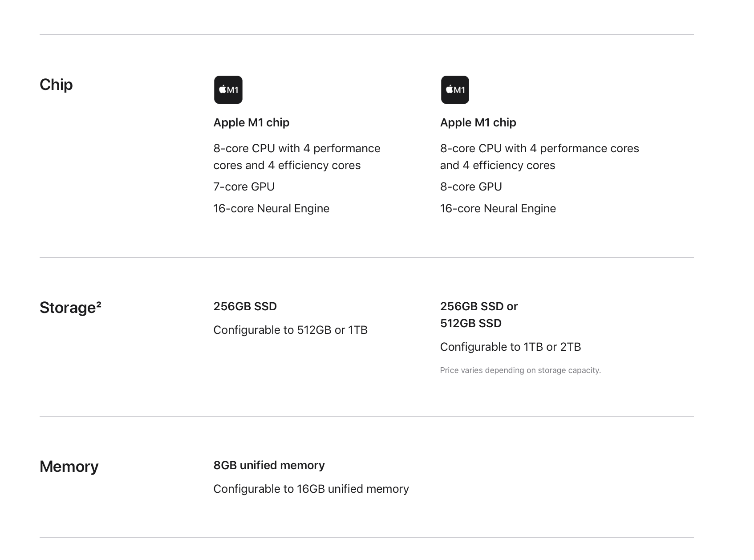Click the left column M1 chip icon
754x560 pixels.
click(x=228, y=90)
